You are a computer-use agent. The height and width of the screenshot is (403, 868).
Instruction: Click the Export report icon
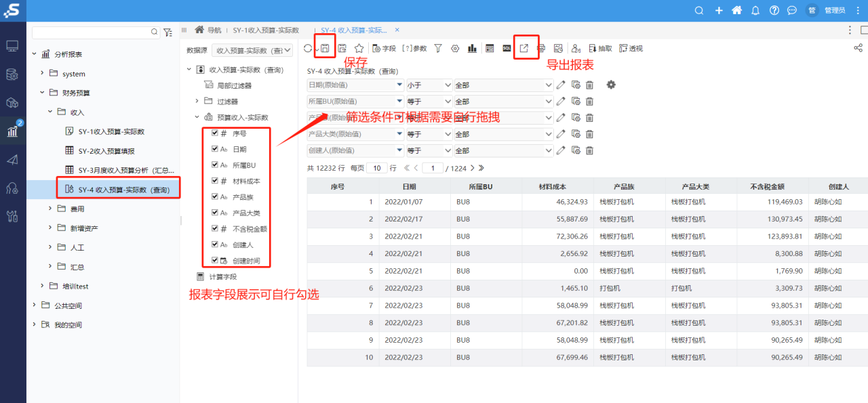(x=524, y=48)
